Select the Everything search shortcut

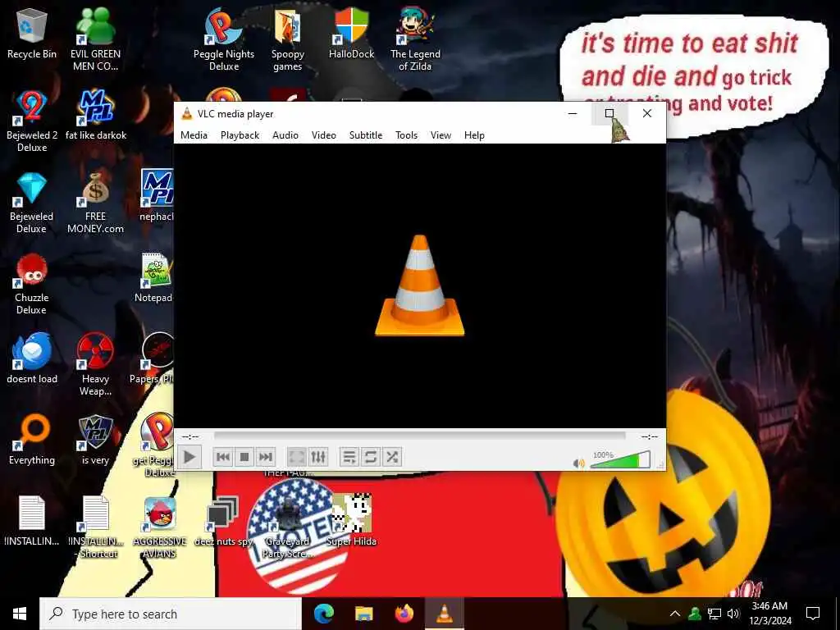32,440
